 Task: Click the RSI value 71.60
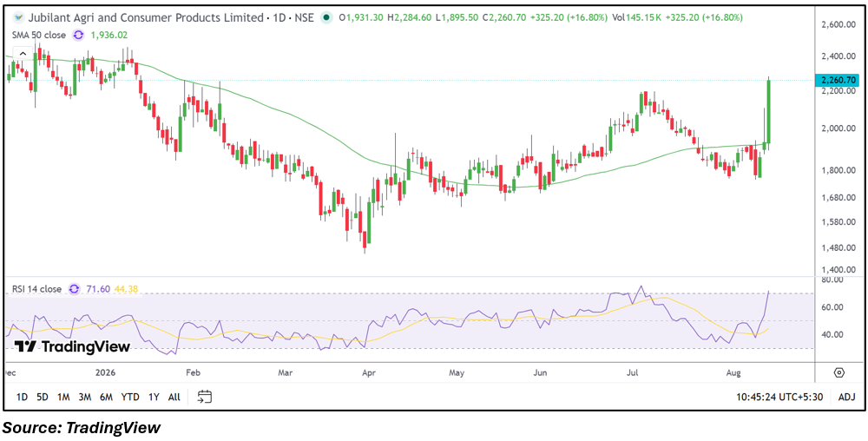point(99,288)
